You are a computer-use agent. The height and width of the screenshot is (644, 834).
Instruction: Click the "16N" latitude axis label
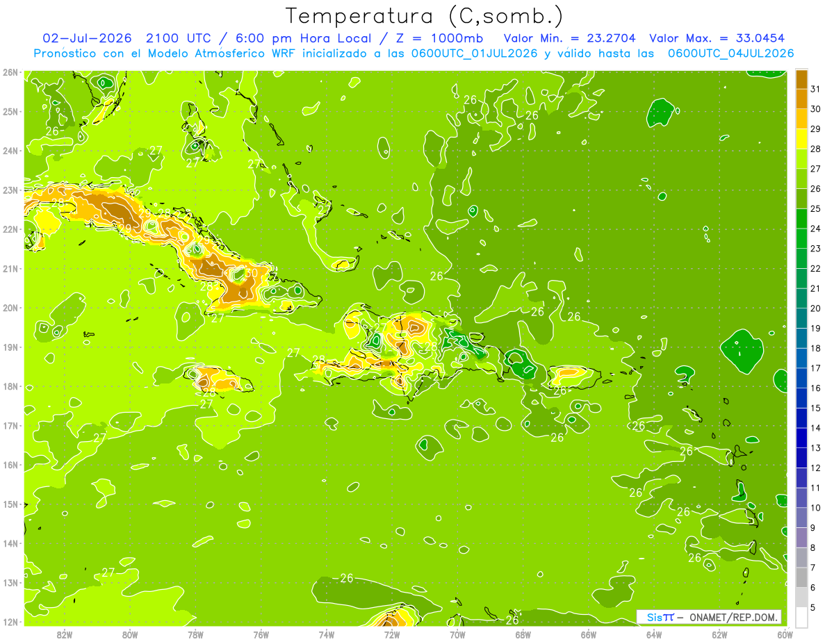pyautogui.click(x=10, y=465)
